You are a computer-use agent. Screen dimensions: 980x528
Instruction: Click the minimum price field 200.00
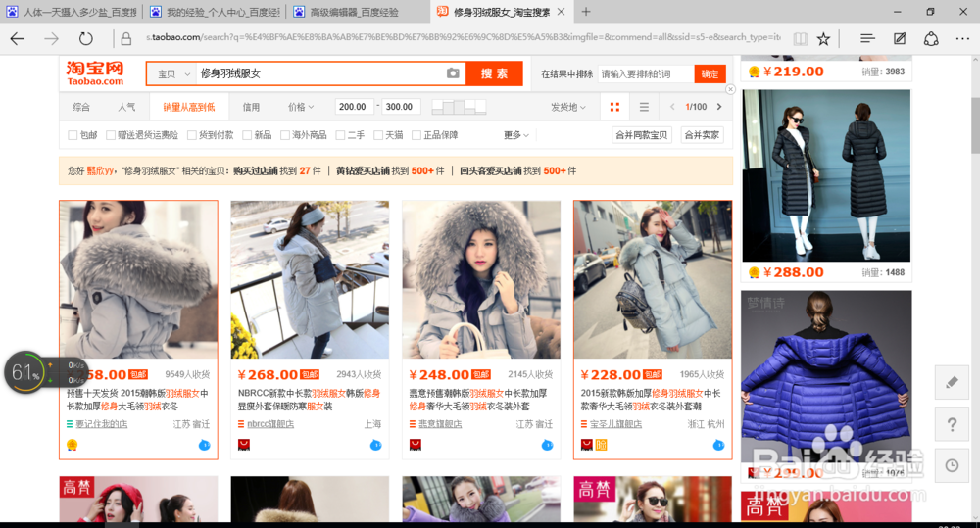(x=355, y=107)
